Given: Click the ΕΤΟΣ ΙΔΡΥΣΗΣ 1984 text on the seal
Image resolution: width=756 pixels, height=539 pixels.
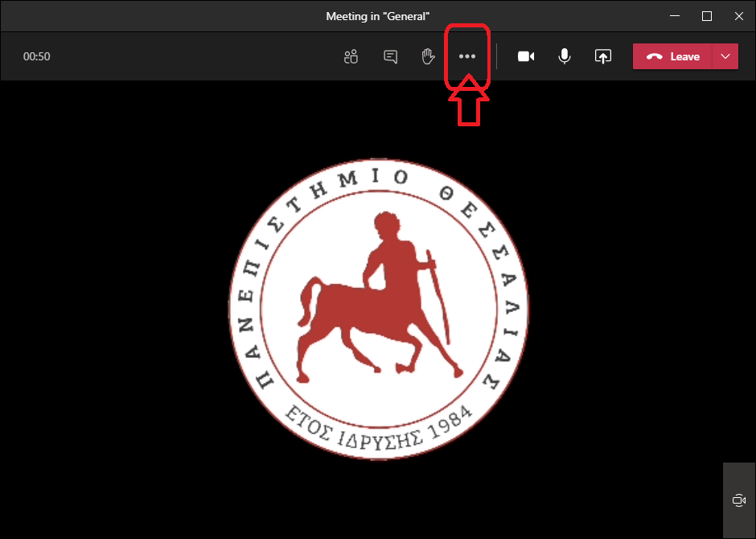Looking at the screenshot, I should tap(378, 426).
